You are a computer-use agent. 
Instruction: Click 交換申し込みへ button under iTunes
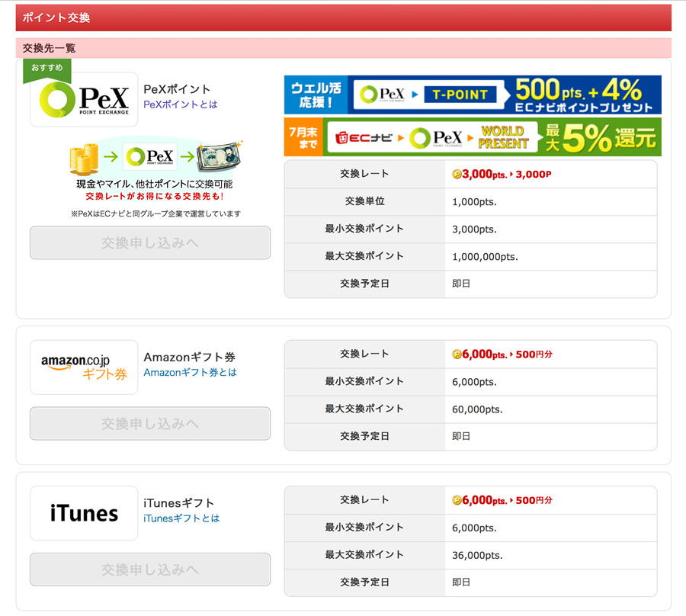pyautogui.click(x=150, y=569)
